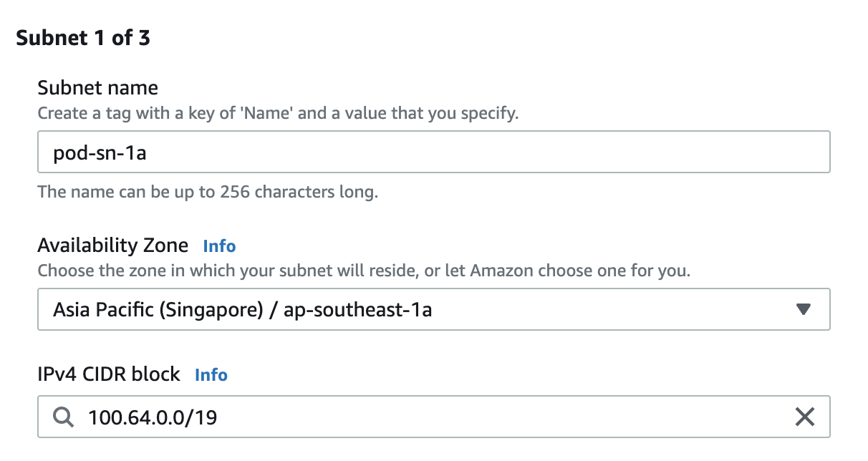Place cursor on 'pod-sn-1a' text
868x461 pixels.
click(100, 152)
